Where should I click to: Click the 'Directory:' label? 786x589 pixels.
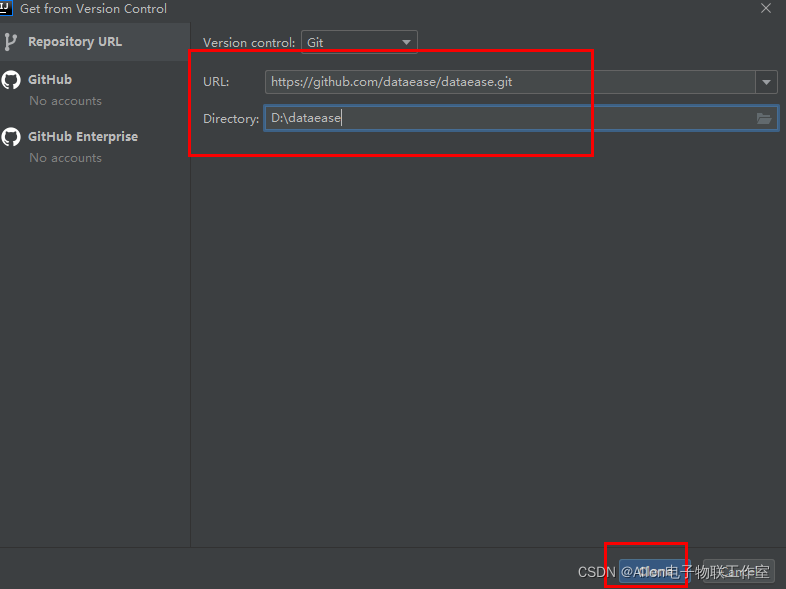[231, 119]
